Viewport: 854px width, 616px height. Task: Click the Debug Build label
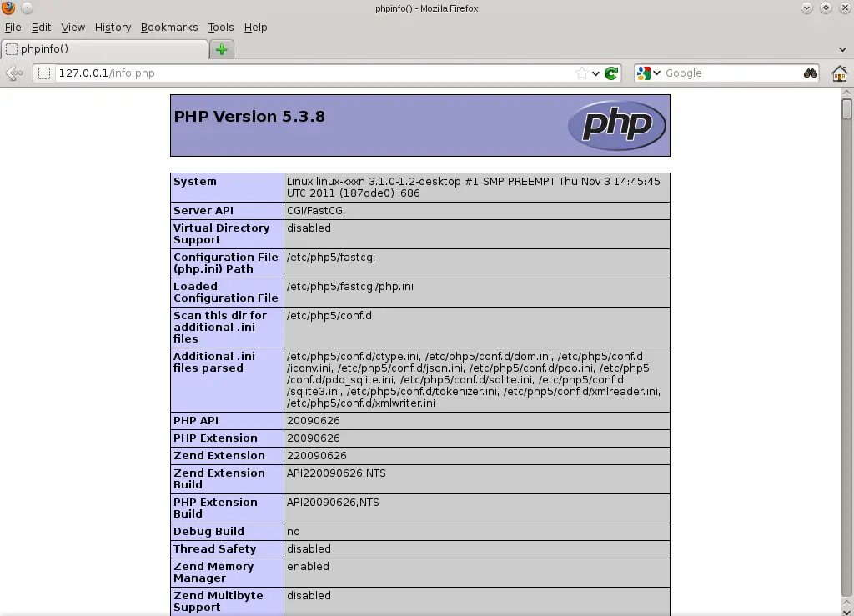pos(208,532)
